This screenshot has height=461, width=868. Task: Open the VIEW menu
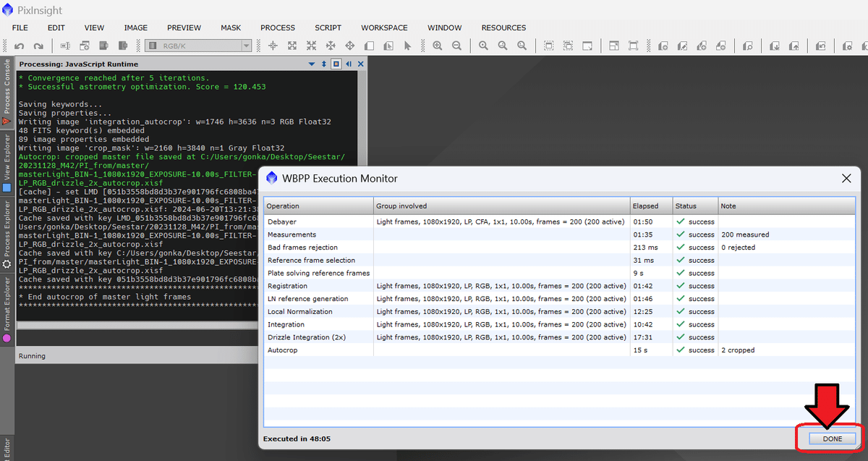94,28
